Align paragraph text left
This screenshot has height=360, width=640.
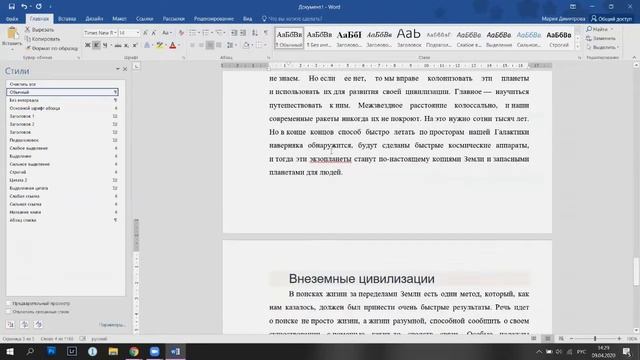(192, 45)
